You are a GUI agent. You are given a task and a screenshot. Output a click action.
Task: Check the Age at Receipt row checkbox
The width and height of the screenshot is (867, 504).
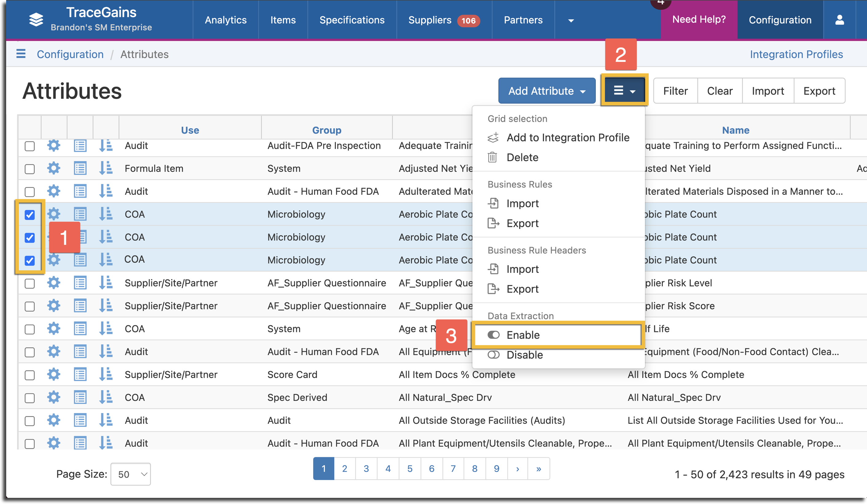coord(30,329)
